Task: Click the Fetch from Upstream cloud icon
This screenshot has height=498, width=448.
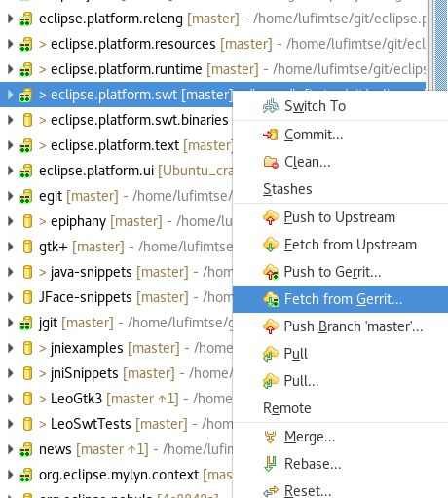Action: (x=271, y=245)
